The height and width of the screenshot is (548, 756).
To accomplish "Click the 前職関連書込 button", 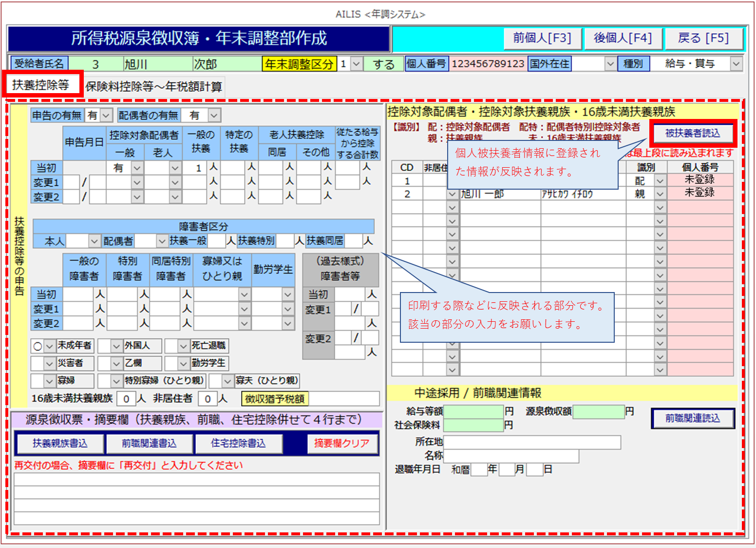I will pos(149,443).
